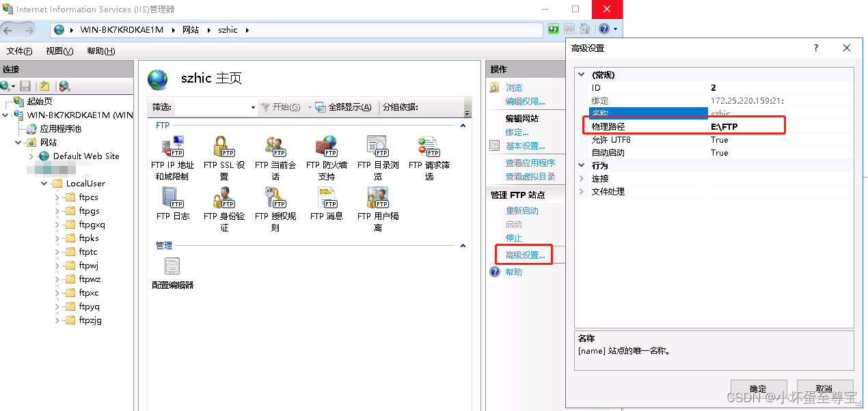The height and width of the screenshot is (411, 868).
Task: Collapse the 管理 group section
Action: point(463,245)
